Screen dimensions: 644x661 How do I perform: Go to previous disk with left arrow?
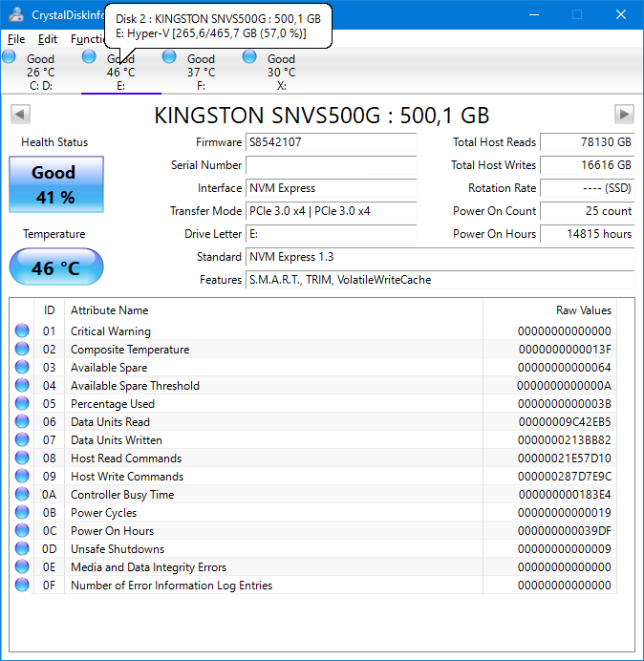tap(20, 114)
